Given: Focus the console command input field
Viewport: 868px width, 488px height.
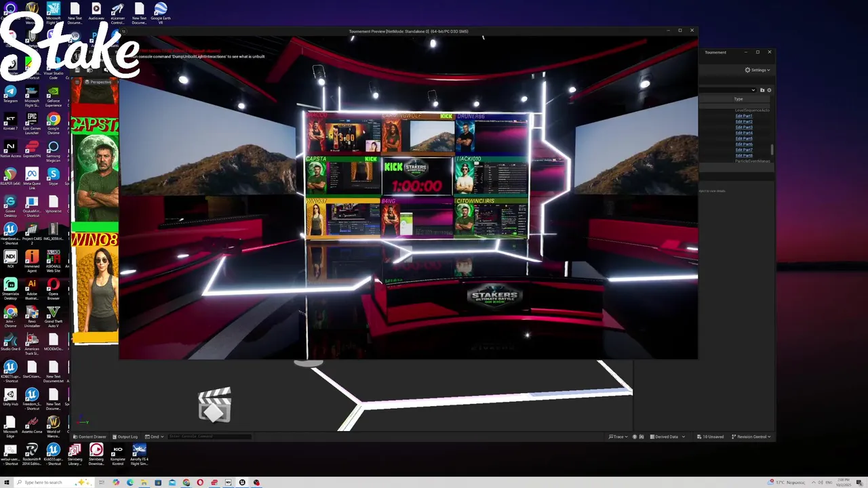Looking at the screenshot, I should click(209, 436).
